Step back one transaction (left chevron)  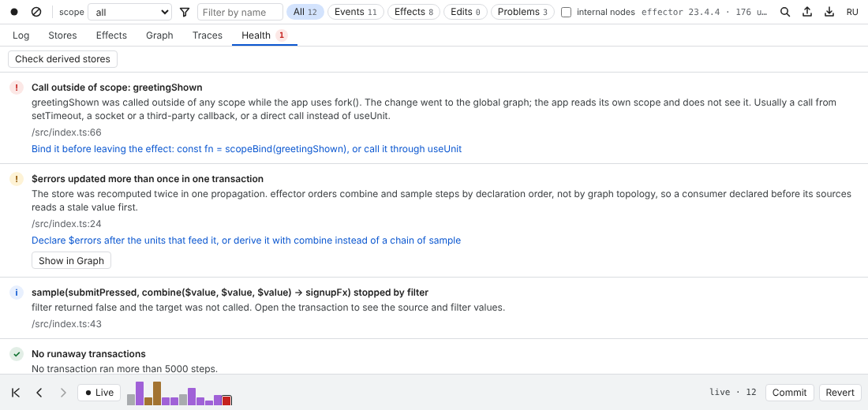click(x=39, y=393)
